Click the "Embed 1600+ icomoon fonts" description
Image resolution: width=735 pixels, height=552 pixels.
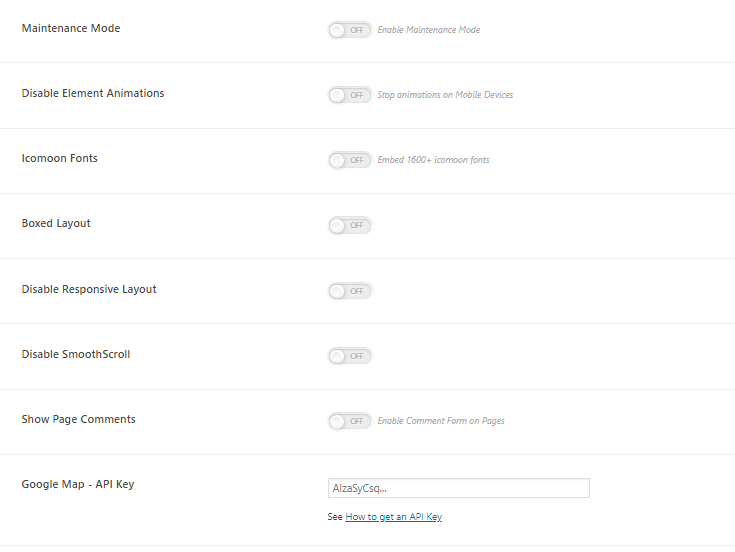(x=433, y=160)
